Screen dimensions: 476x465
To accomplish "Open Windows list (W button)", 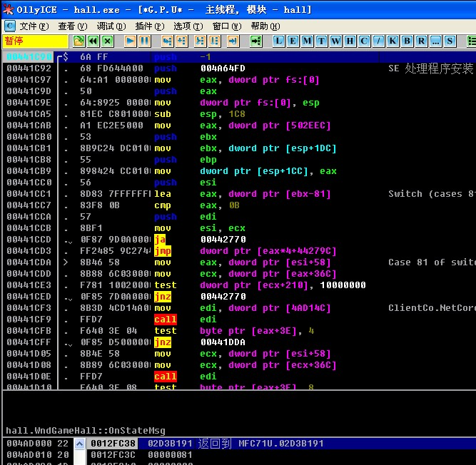I will [335, 41].
